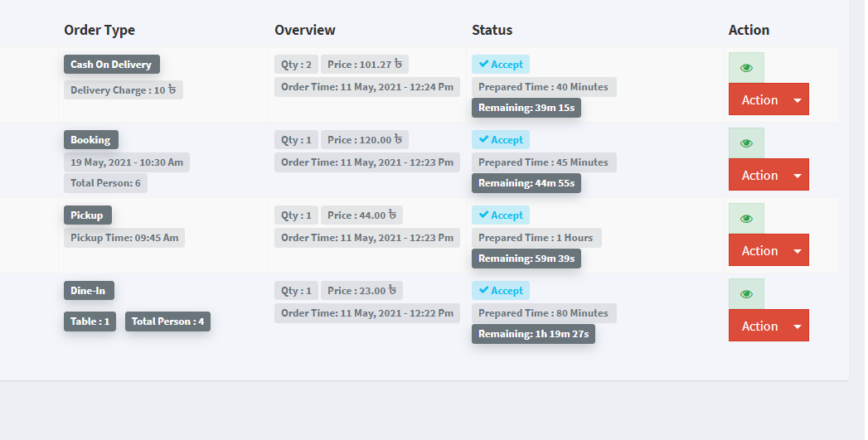Open Action dropdown arrow for Booking order
Image resolution: width=868 pixels, height=440 pixels.
[797, 176]
